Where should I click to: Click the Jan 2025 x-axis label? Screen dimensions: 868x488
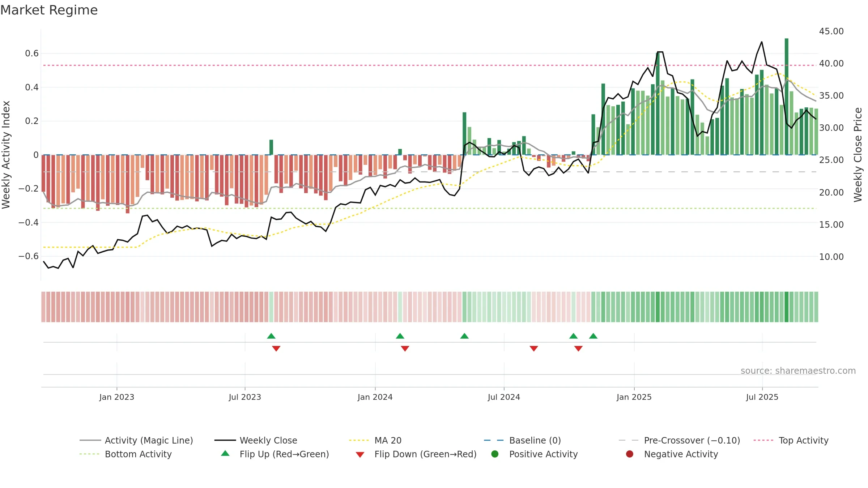634,397
